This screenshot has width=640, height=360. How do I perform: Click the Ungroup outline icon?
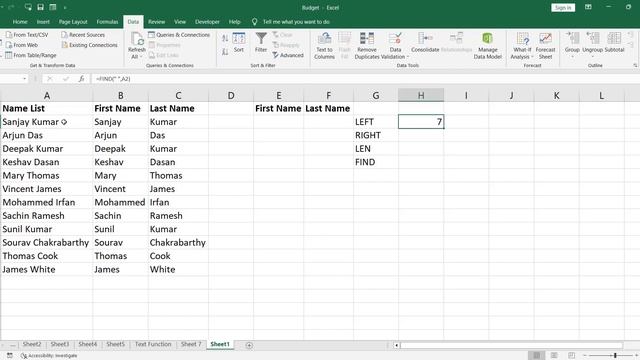coord(593,39)
